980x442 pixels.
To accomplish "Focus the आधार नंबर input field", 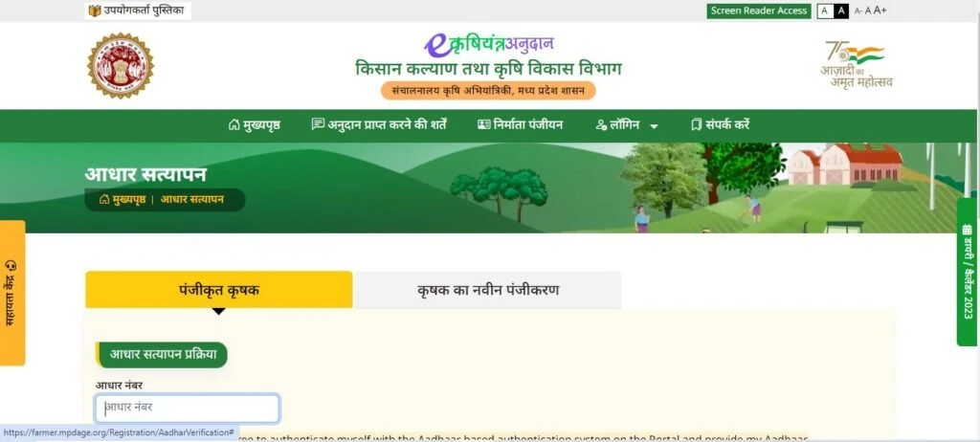I will click(x=187, y=409).
